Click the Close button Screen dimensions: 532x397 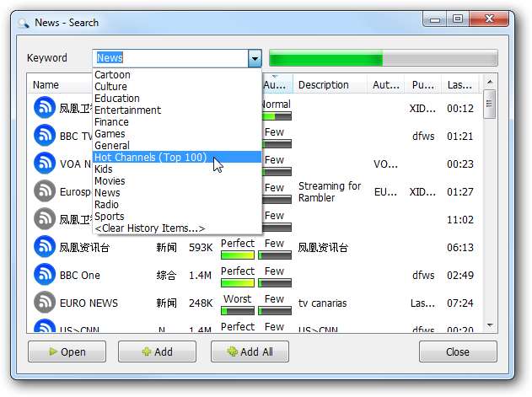pyautogui.click(x=458, y=351)
